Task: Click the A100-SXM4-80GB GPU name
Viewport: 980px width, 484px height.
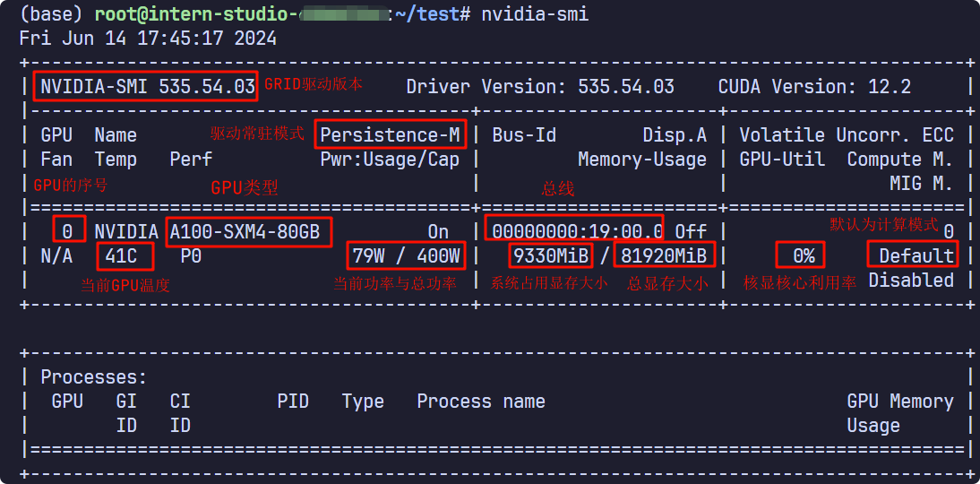Action: [249, 233]
